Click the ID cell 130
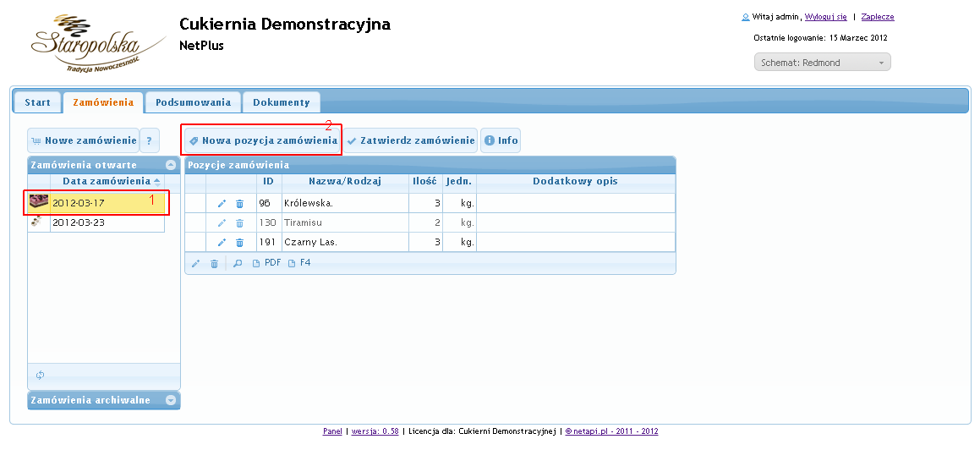This screenshot has width=980, height=450. click(x=269, y=223)
